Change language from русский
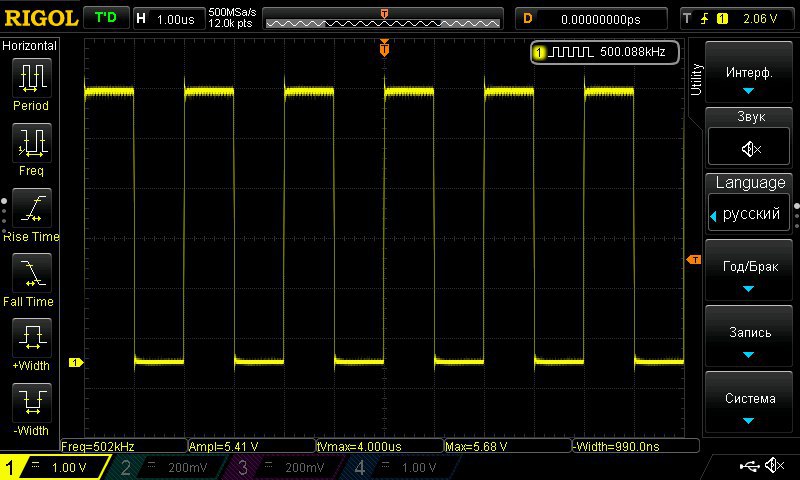 pyautogui.click(x=749, y=214)
